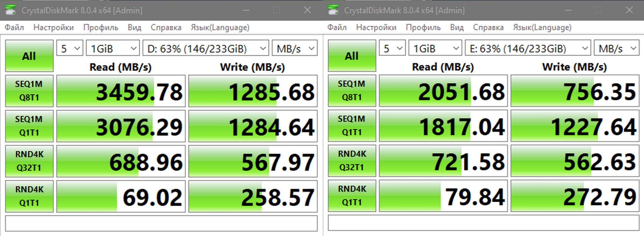
Task: Run SEQ1M Q8T1 test in the left window
Action: [x=29, y=91]
